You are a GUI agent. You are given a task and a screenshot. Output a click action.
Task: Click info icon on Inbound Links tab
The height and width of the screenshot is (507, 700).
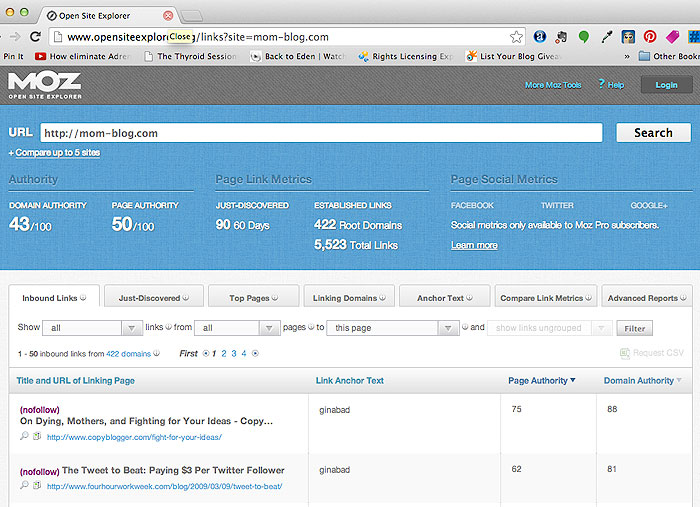click(83, 298)
